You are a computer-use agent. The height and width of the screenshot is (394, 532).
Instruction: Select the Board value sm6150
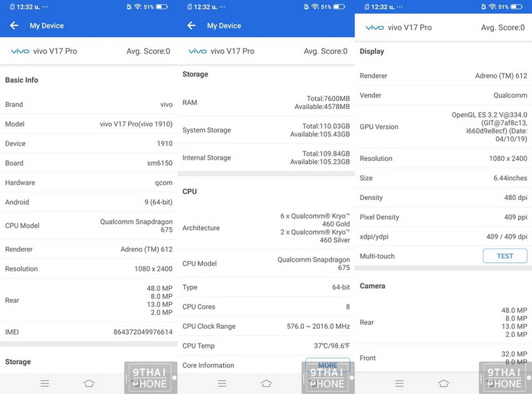point(160,163)
